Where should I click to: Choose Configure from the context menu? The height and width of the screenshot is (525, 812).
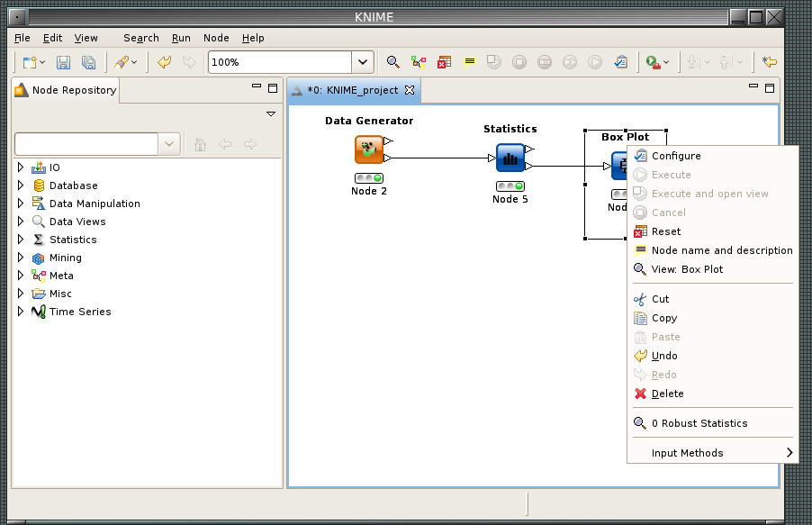[x=675, y=156]
